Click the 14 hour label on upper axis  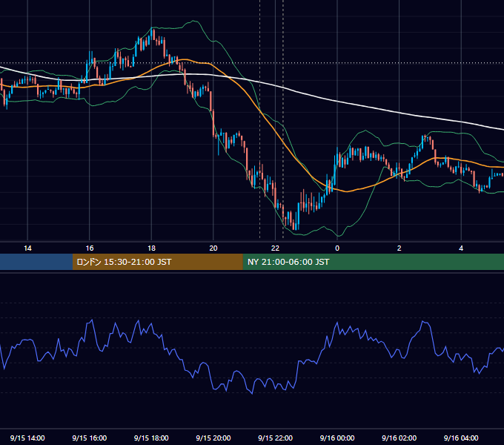pos(27,248)
